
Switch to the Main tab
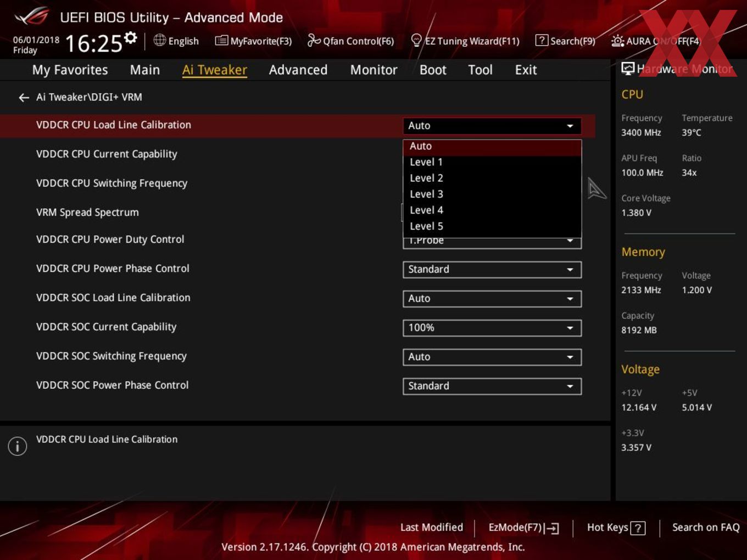click(x=144, y=70)
